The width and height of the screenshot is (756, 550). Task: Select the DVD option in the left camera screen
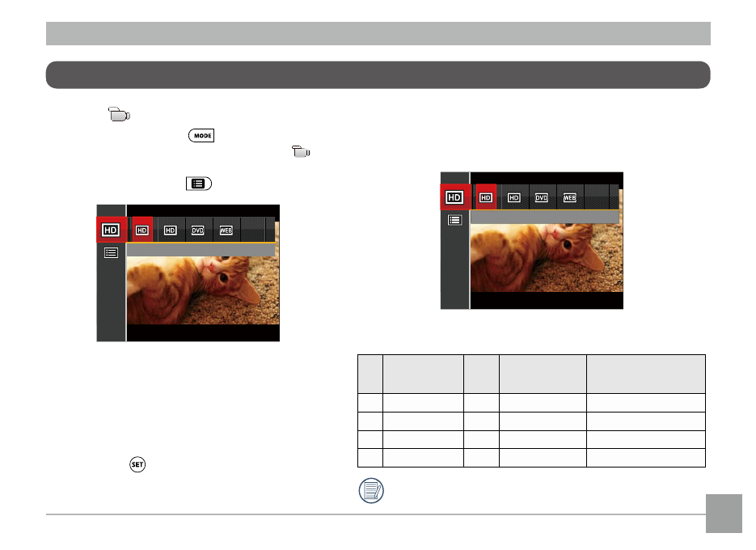point(198,231)
